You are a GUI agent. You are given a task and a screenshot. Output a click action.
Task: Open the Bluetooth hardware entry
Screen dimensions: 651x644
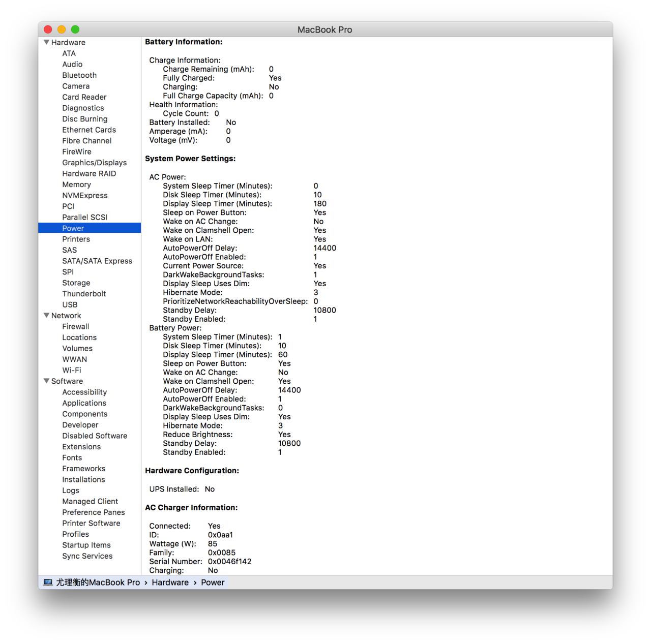(x=79, y=75)
